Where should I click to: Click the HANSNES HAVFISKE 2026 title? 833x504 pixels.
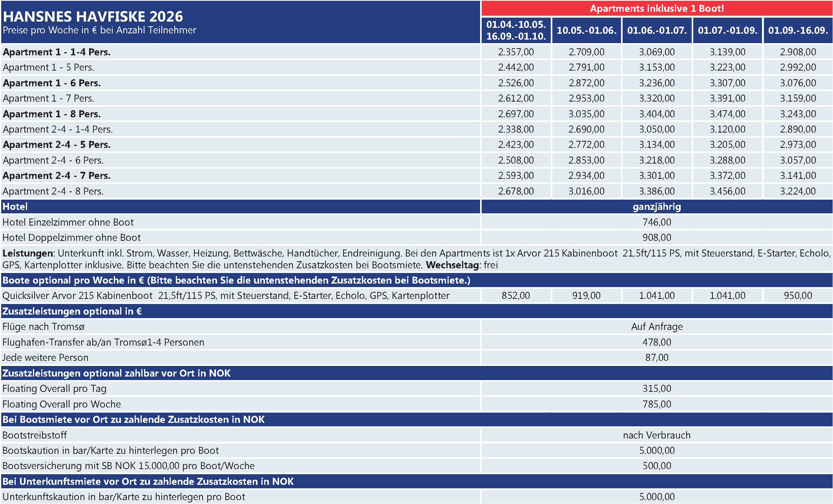(x=93, y=16)
